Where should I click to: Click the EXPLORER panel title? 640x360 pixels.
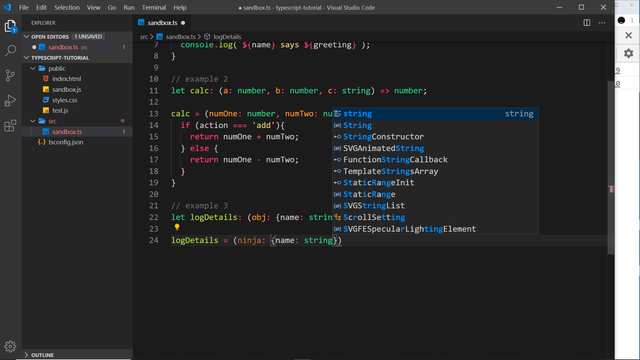(43, 23)
